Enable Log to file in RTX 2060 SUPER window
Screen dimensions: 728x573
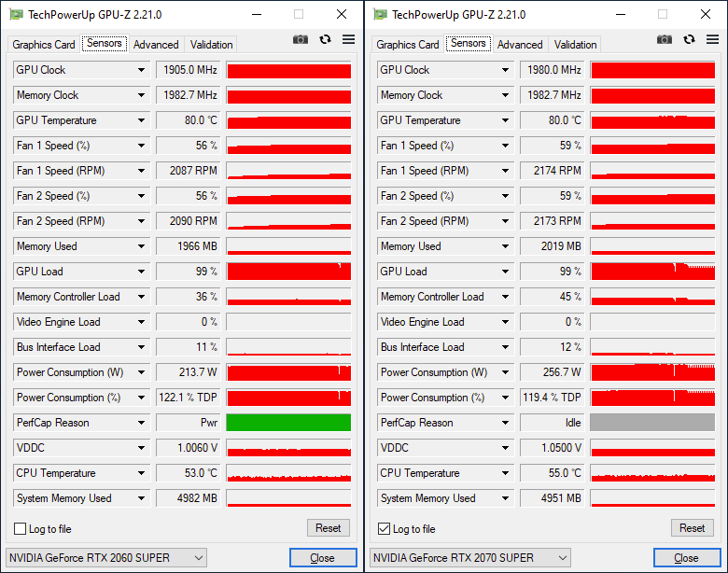point(20,529)
